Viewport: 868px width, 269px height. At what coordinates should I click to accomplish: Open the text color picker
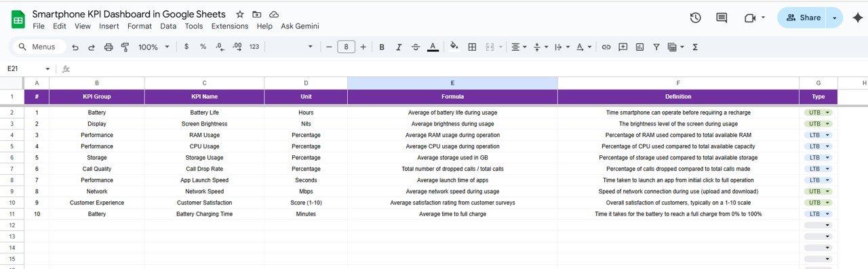click(x=433, y=47)
